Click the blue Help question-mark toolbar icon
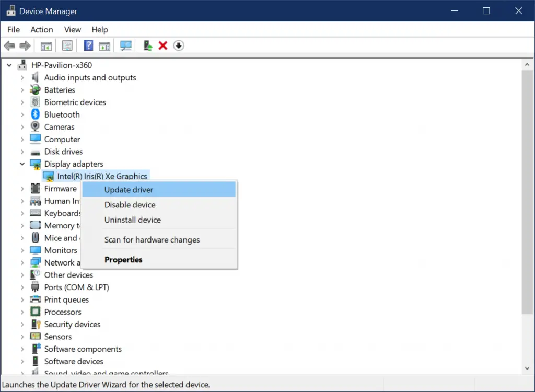 [88, 45]
